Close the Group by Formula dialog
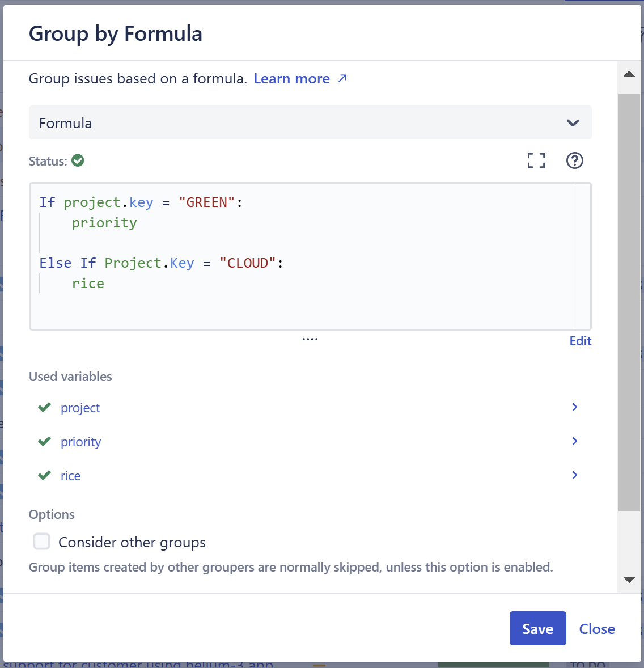The width and height of the screenshot is (644, 668). point(597,628)
